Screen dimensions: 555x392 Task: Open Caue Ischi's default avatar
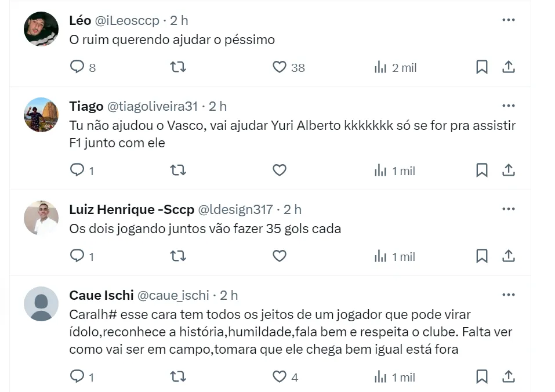[41, 304]
